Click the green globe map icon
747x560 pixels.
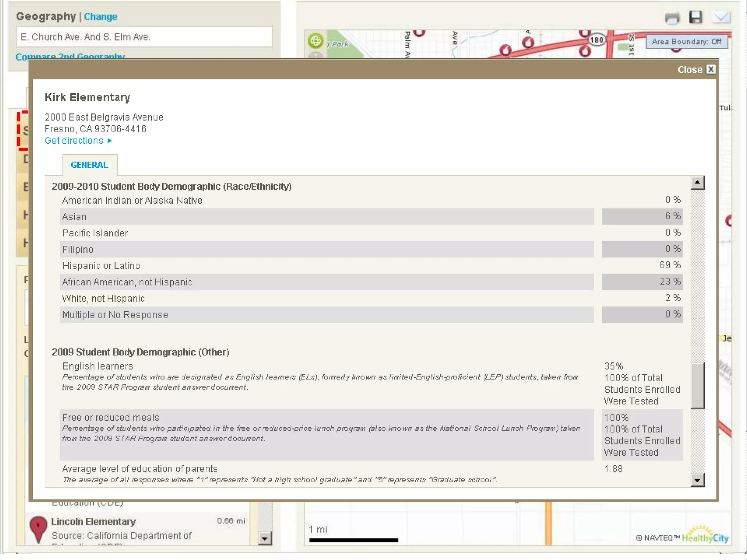[x=316, y=41]
